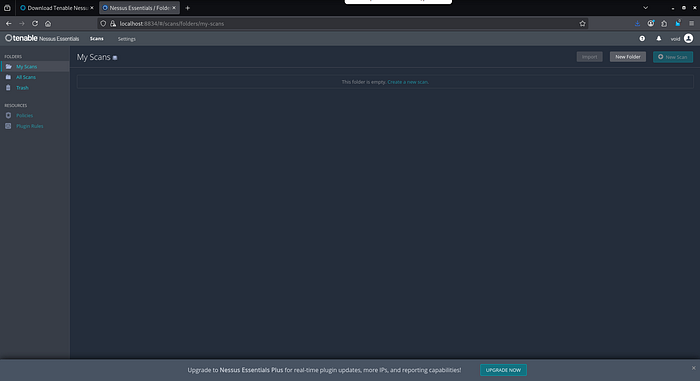Click the New Scan button
Viewport: 700px width, 381px height.
tap(673, 57)
